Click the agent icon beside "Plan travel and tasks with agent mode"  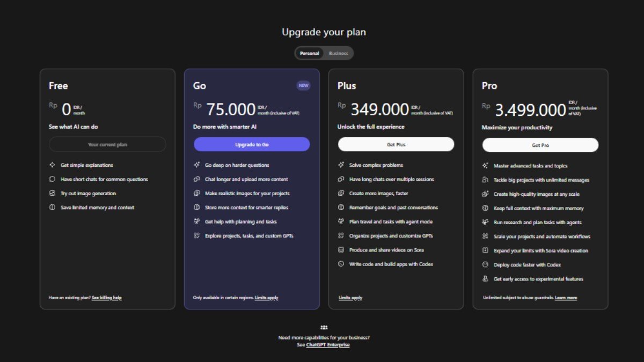click(341, 221)
